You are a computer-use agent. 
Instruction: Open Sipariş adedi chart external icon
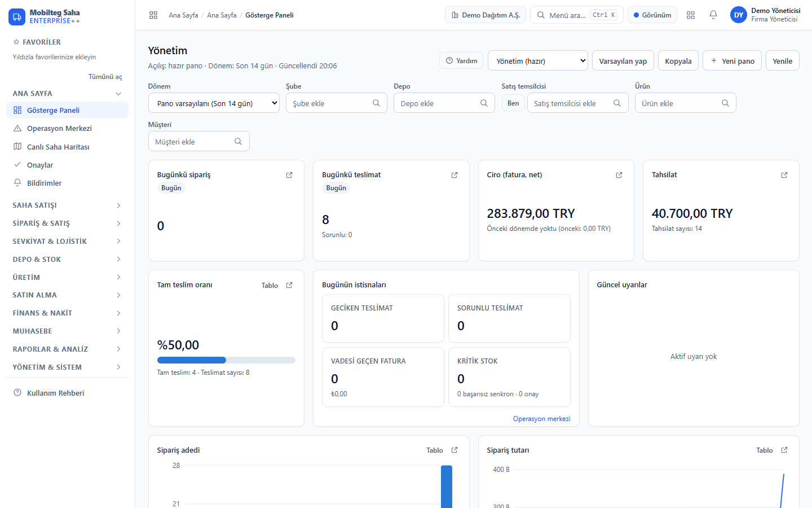click(x=454, y=450)
